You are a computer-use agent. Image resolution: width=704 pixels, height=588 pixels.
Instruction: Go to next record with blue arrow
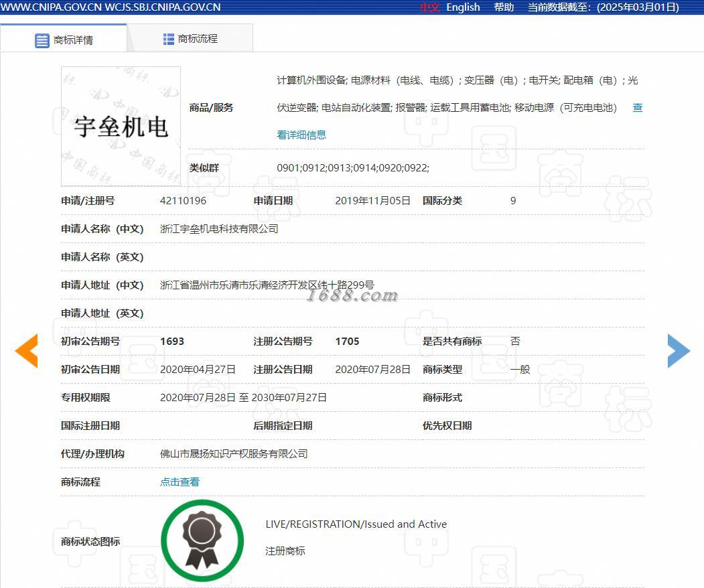[x=679, y=351]
